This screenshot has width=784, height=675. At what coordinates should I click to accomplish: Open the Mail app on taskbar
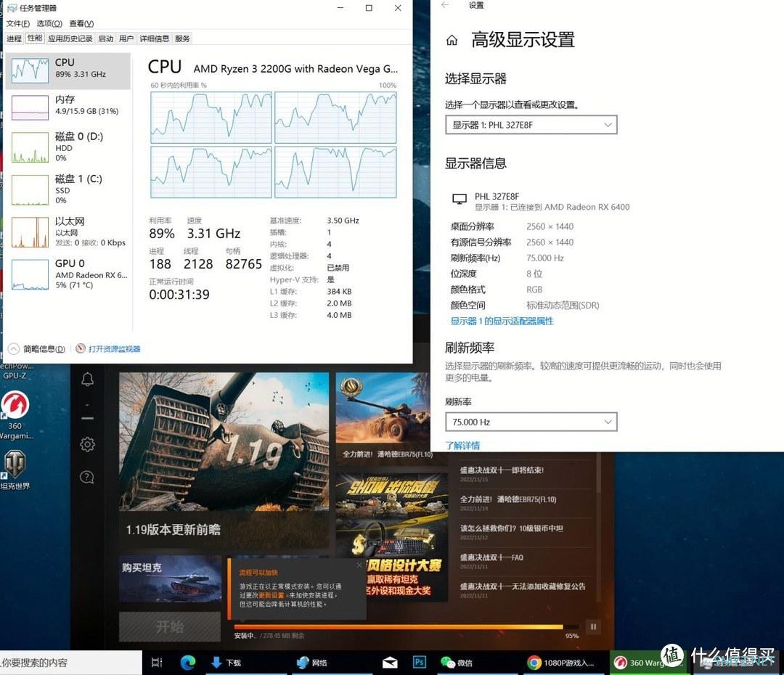[390, 663]
